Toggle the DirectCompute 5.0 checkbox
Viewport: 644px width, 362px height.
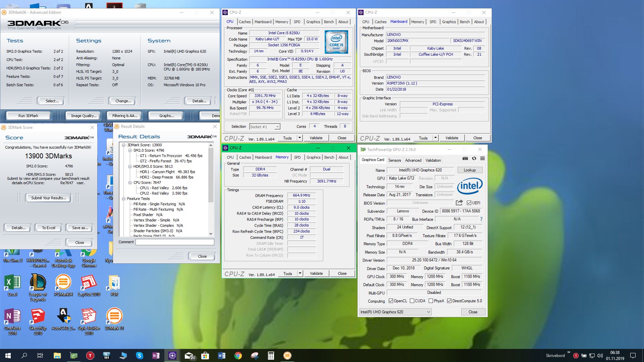449,301
